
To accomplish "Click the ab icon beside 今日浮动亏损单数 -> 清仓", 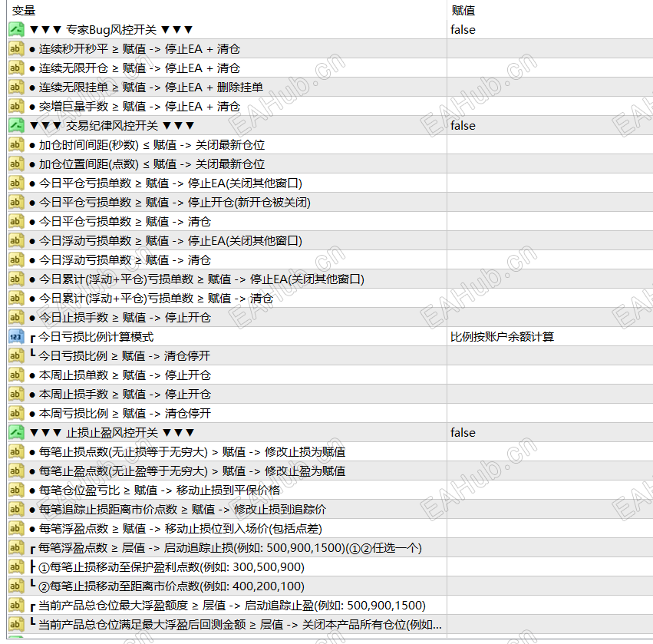I will 16,260.
